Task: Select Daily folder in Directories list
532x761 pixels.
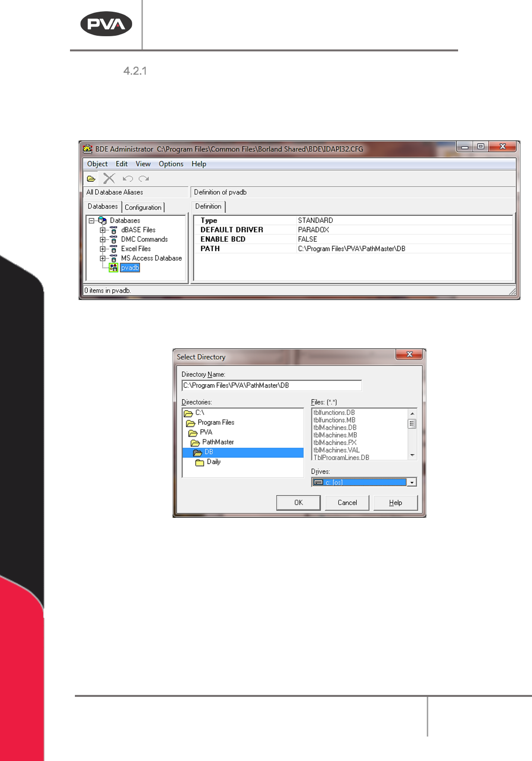Action: [213, 462]
